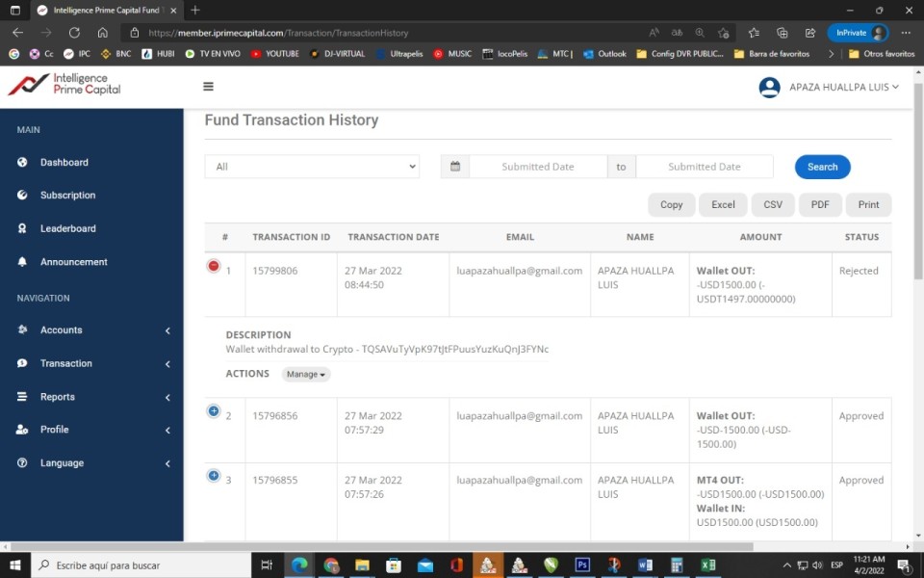
Task: Click the browser back arrow
Action: pyautogui.click(x=17, y=33)
